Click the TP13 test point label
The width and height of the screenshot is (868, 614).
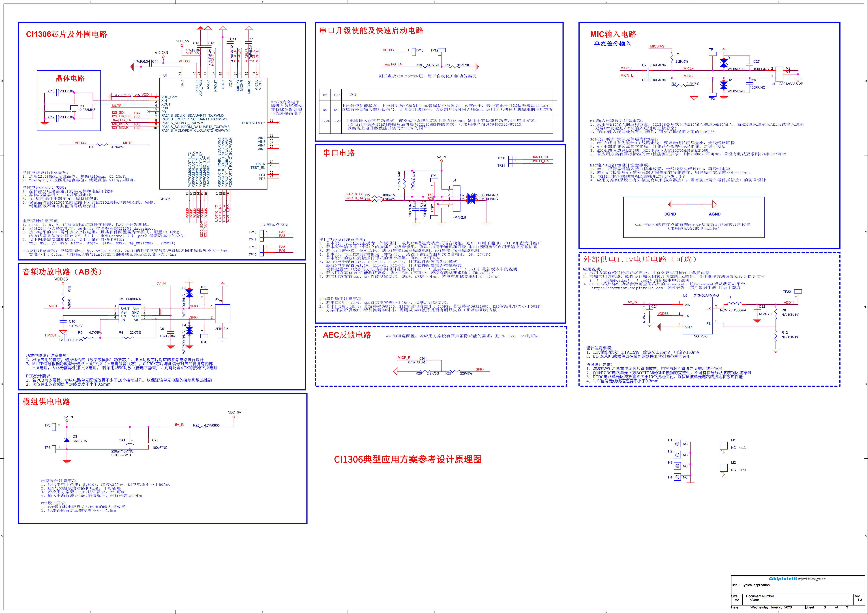tap(420, 50)
